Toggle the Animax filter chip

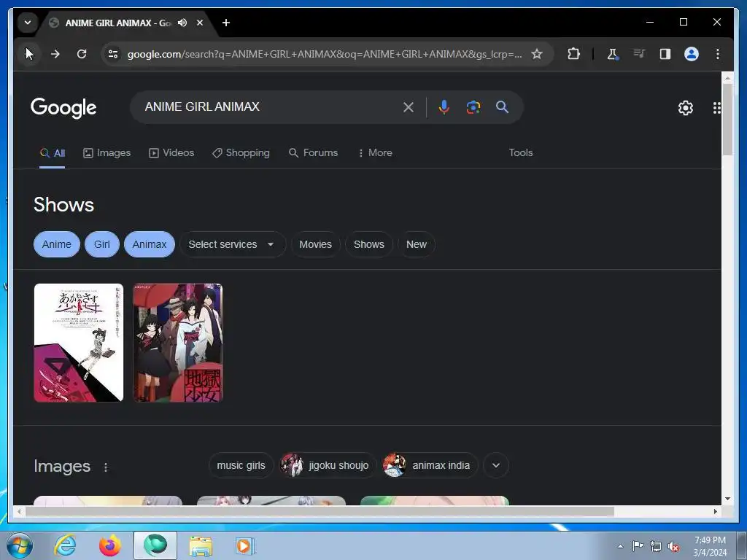[x=150, y=244]
